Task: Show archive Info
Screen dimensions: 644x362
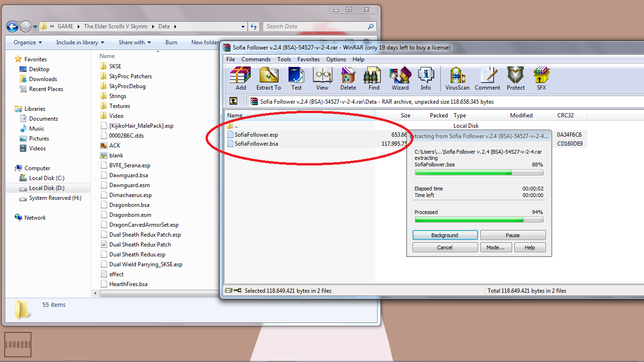Action: (426, 78)
